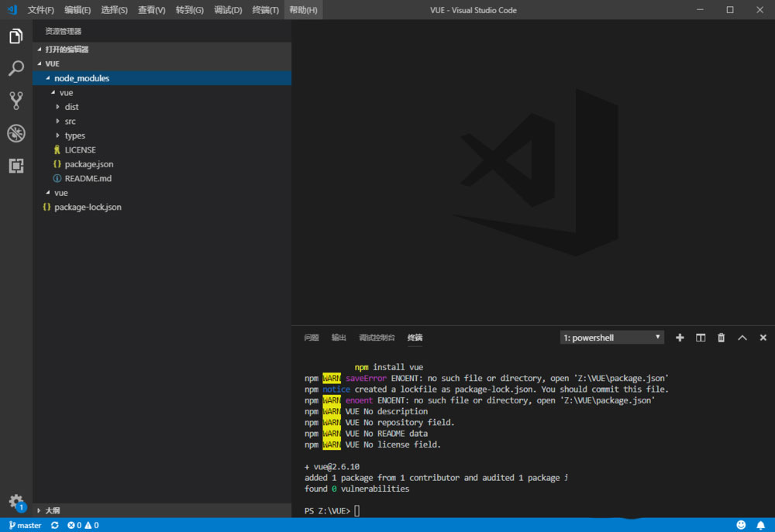Screen dimensions: 775x532
Task: Expand the src folder
Action: (x=71, y=121)
